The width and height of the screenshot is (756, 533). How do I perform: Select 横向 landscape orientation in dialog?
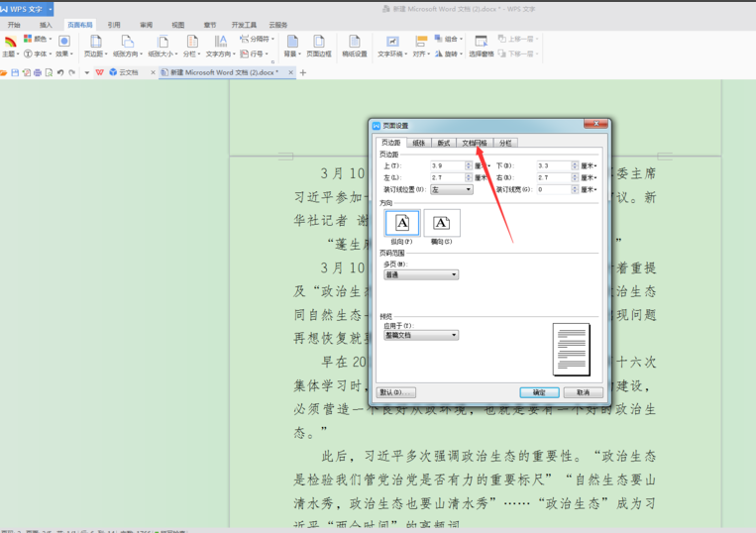click(442, 223)
